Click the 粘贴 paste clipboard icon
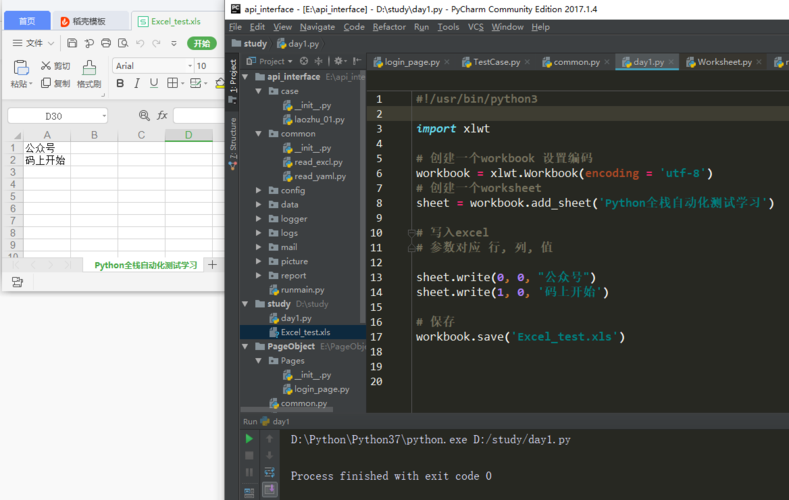The height and width of the screenshot is (500, 789). click(x=21, y=67)
